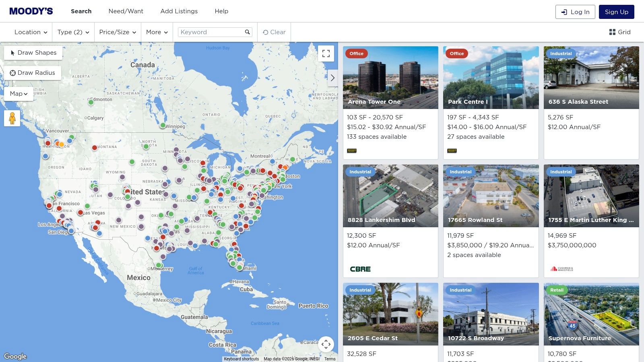
Task: Open the Arena Tower One listing photo
Action: pyautogui.click(x=390, y=78)
